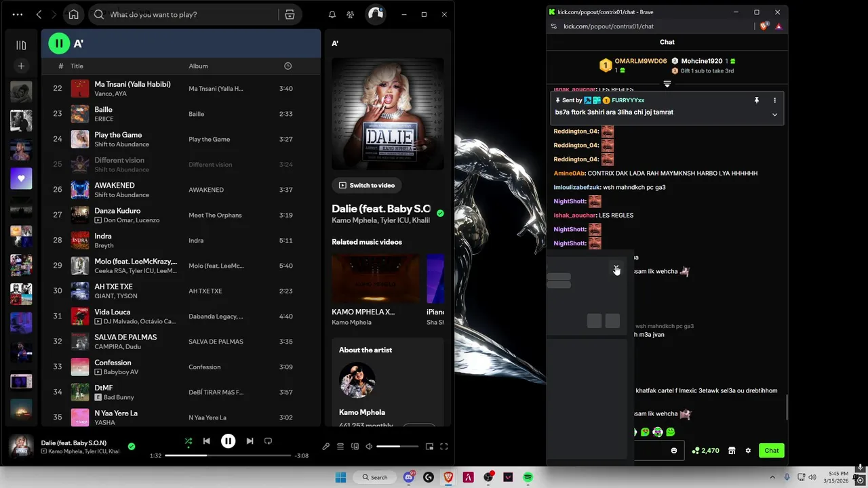Unpin the message using the pin icon
This screenshot has width=868, height=488.
(757, 100)
